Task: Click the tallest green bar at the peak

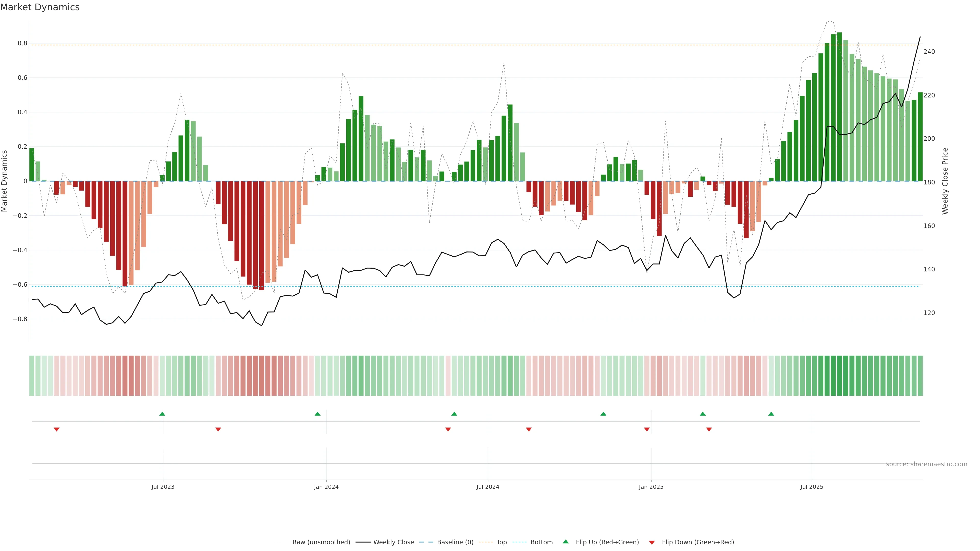Action: click(x=839, y=106)
